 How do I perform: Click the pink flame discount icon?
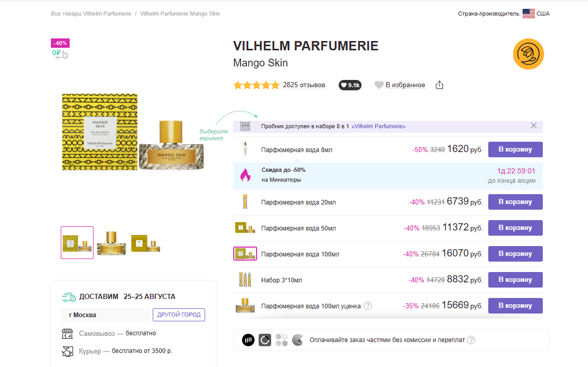click(x=245, y=175)
